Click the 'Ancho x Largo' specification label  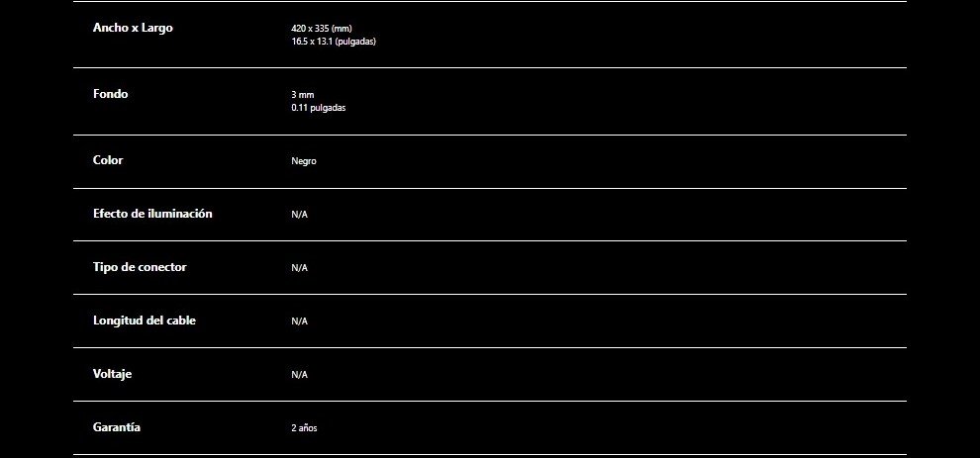coord(133,28)
